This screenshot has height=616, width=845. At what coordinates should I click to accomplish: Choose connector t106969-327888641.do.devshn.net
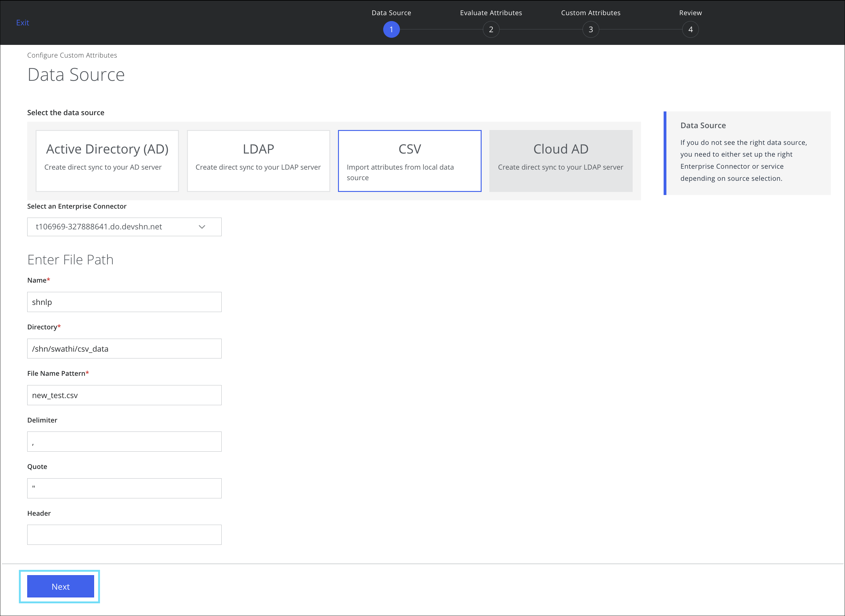point(99,227)
